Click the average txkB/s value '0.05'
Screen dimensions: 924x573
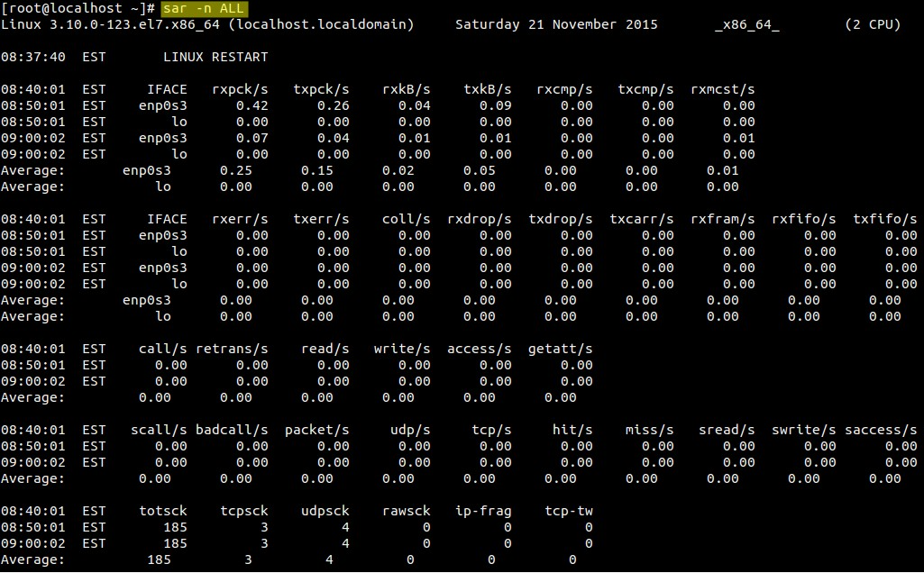point(480,171)
